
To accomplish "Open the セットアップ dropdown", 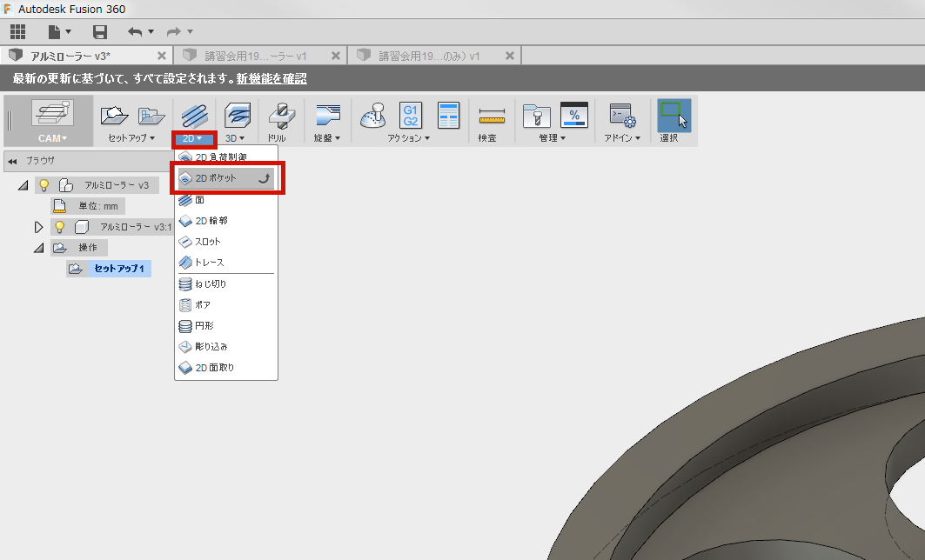I will coord(131,138).
